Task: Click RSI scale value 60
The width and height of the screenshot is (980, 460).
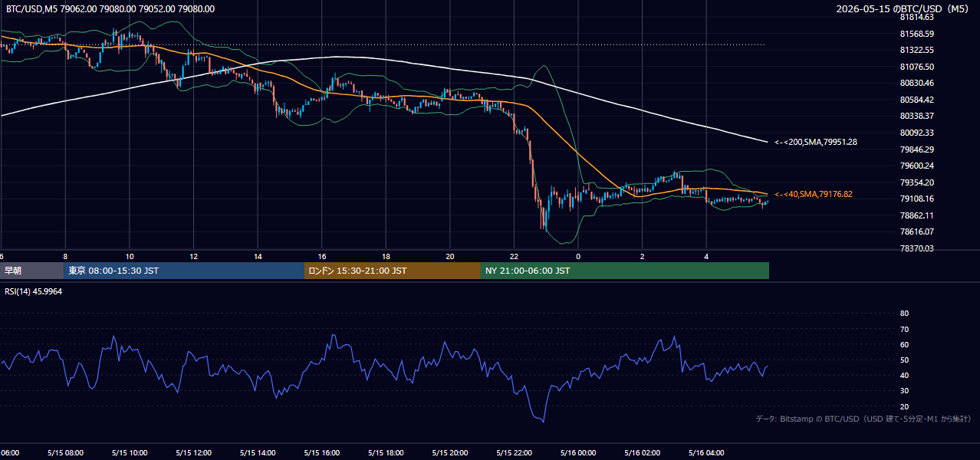Action: coord(904,344)
